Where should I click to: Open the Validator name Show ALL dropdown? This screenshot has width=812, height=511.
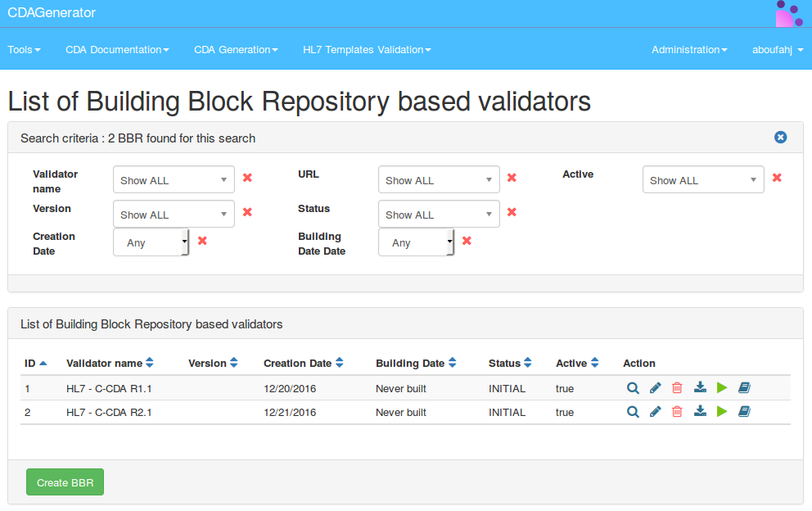point(174,180)
